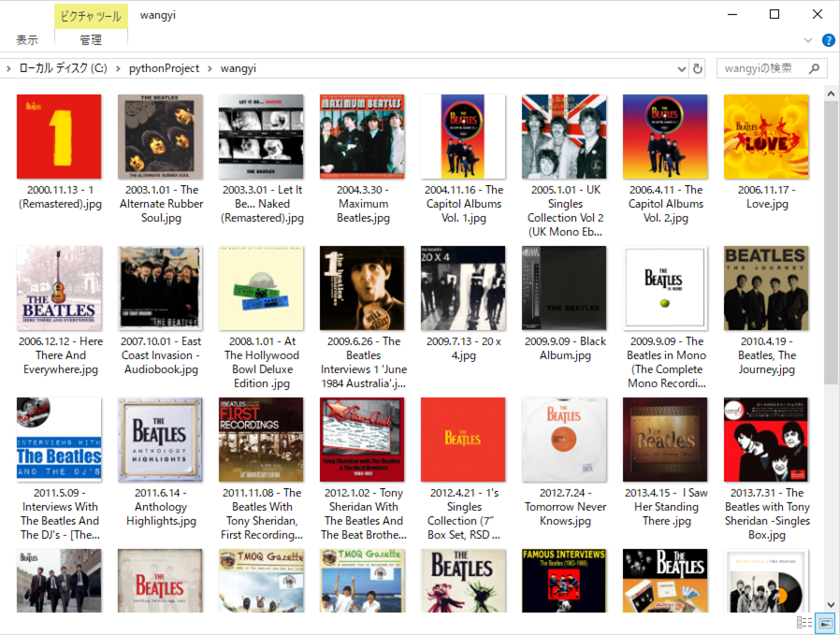Viewport: 840px width, 635px height.
Task: Click the scrollbar up arrow
Action: (x=831, y=94)
